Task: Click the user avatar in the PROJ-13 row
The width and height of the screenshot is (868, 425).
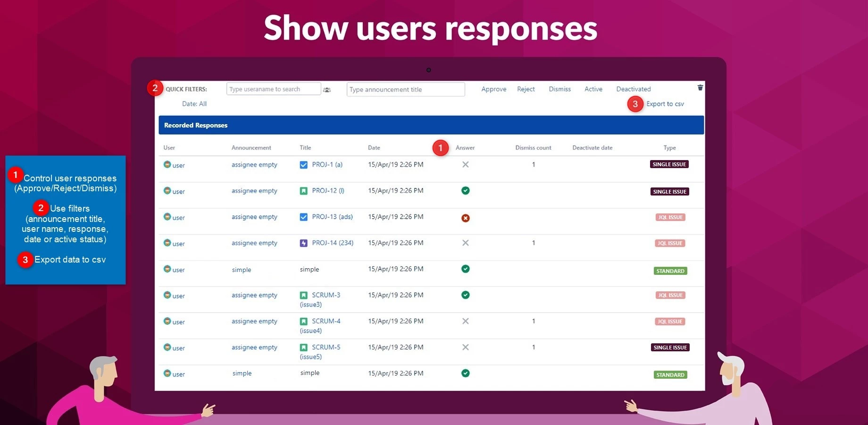Action: click(167, 217)
